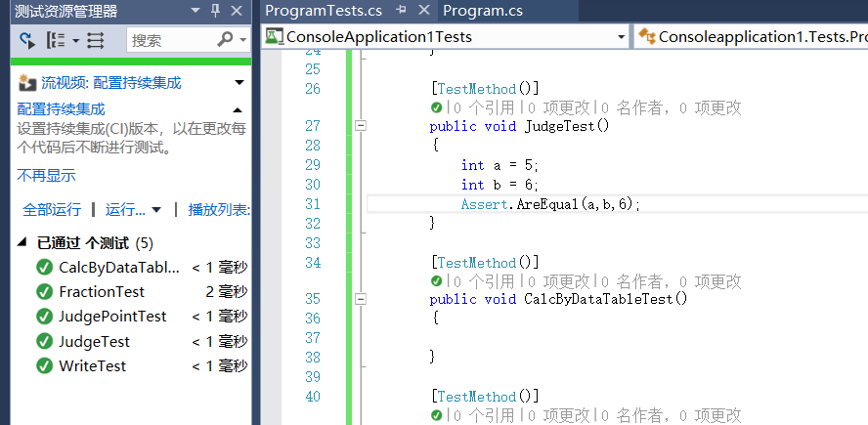Select the FractionTest test row
Screen dimensions: 868x425
pos(141,291)
